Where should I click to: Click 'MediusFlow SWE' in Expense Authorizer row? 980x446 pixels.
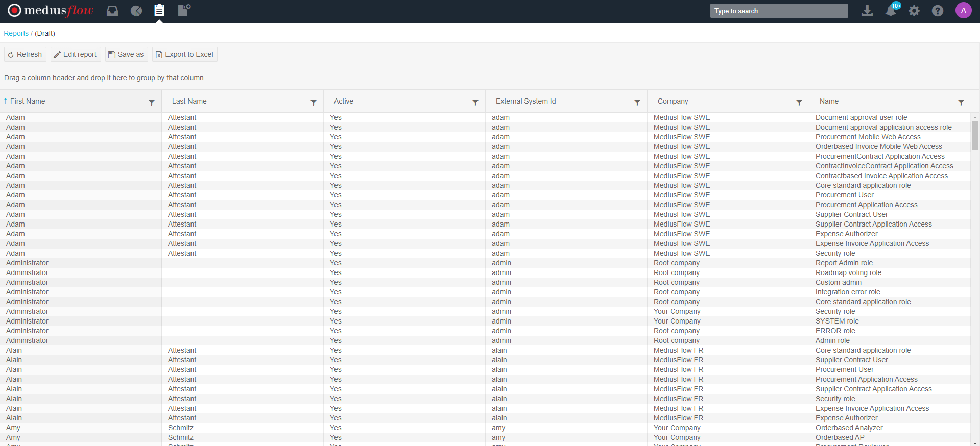(682, 234)
